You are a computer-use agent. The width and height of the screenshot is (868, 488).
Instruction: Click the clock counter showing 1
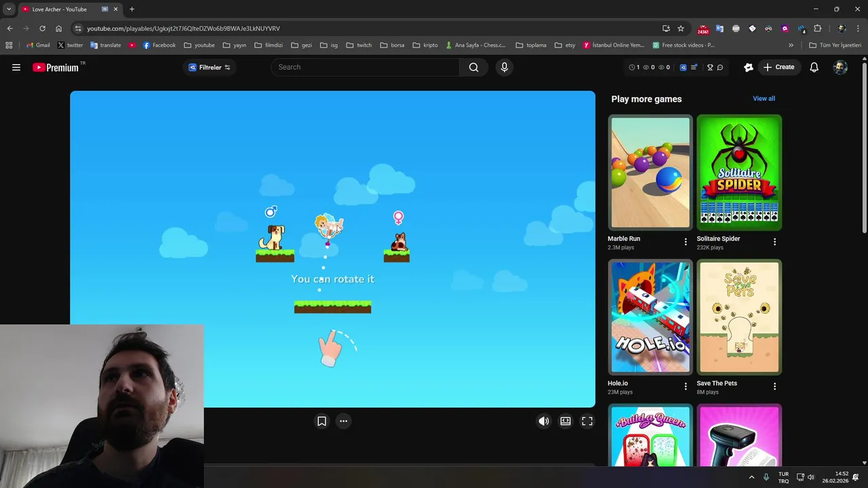coord(634,67)
